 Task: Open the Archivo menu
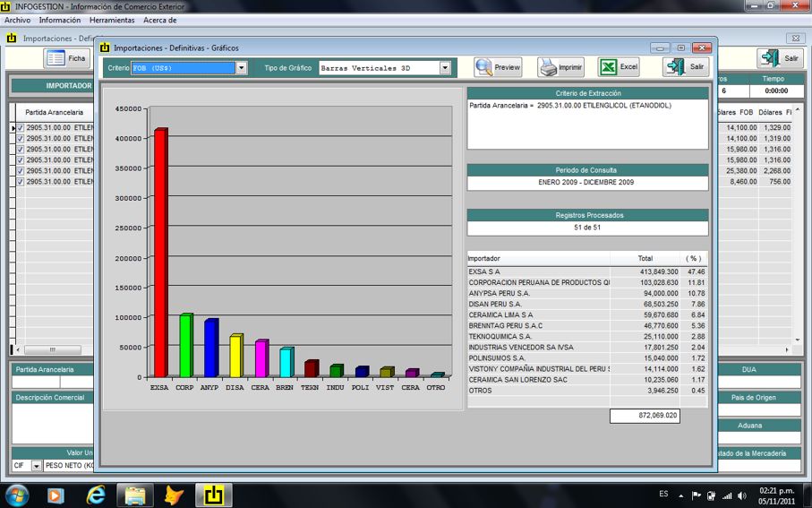click(18, 20)
